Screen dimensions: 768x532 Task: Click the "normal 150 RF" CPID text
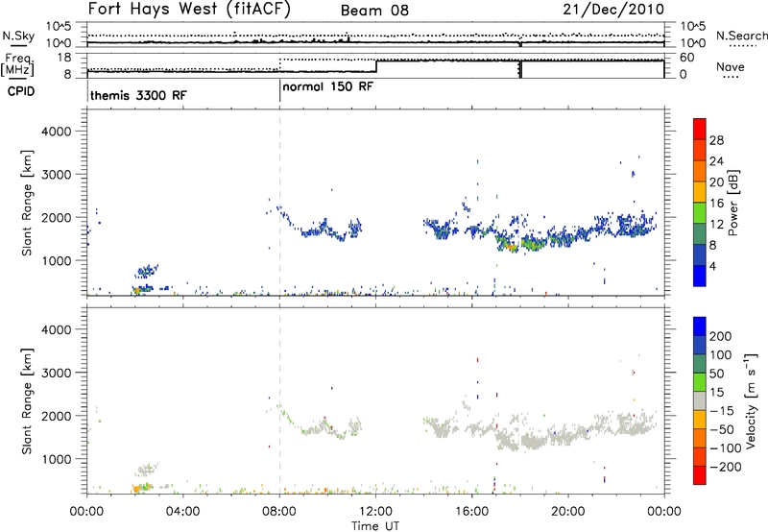(327, 86)
